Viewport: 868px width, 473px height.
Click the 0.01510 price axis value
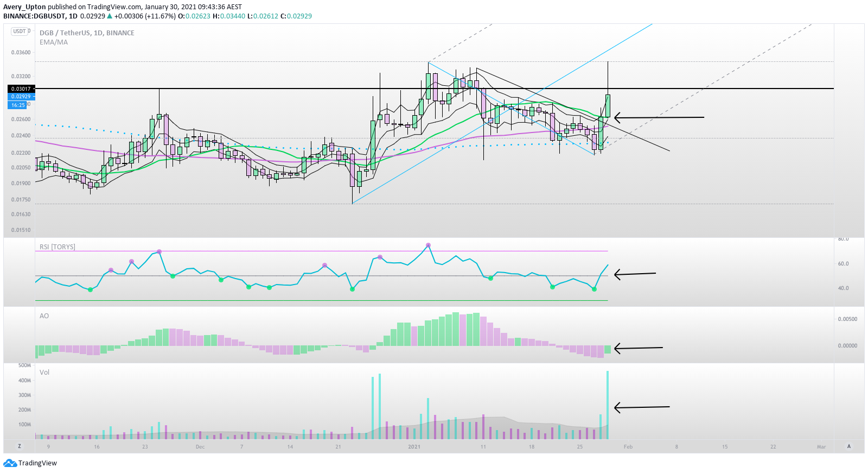coord(21,230)
